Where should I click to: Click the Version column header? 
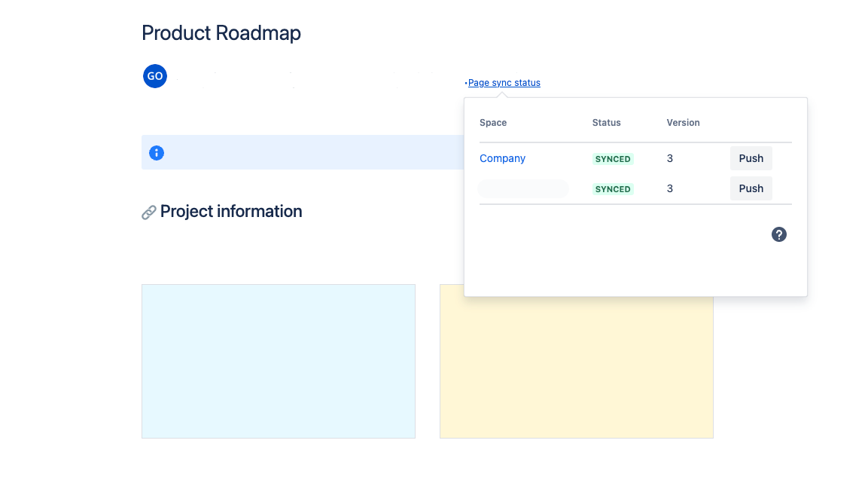click(x=682, y=122)
